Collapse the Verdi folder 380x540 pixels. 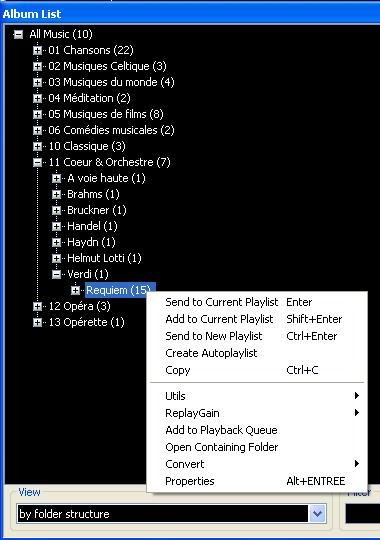57,274
